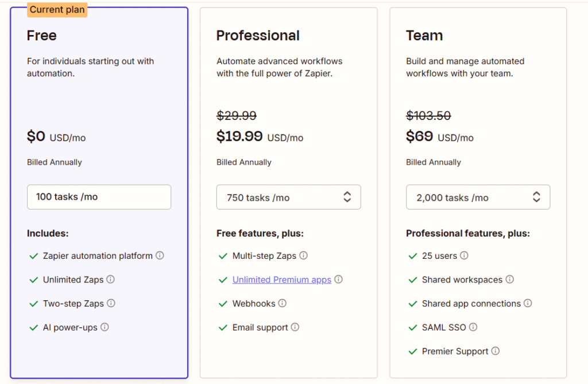Select the Professional plan heading
The width and height of the screenshot is (588, 384).
pos(258,36)
